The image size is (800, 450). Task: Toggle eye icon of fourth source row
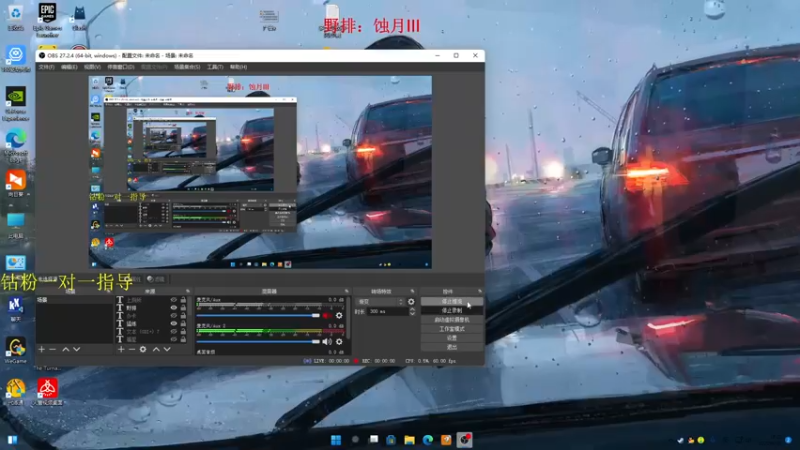[174, 323]
